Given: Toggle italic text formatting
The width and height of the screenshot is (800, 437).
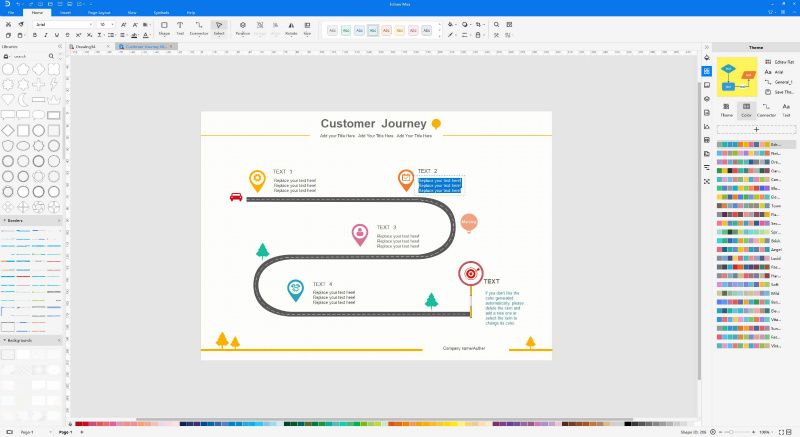Looking at the screenshot, I should pos(46,35).
